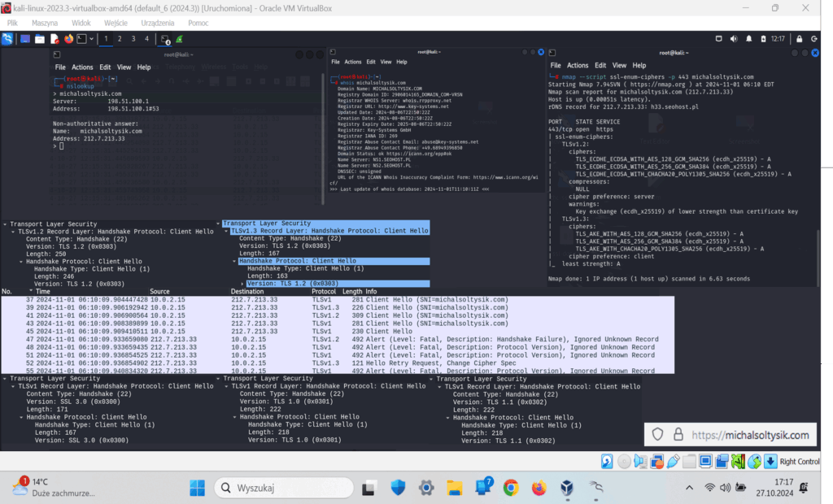Switch to Kali workspace 1
The width and height of the screenshot is (833, 504).
[106, 39]
